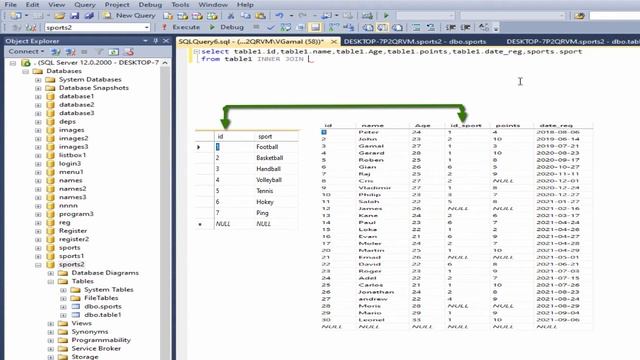Click the Open File folder icon
The width and height of the screenshot is (640, 360).
(60, 16)
